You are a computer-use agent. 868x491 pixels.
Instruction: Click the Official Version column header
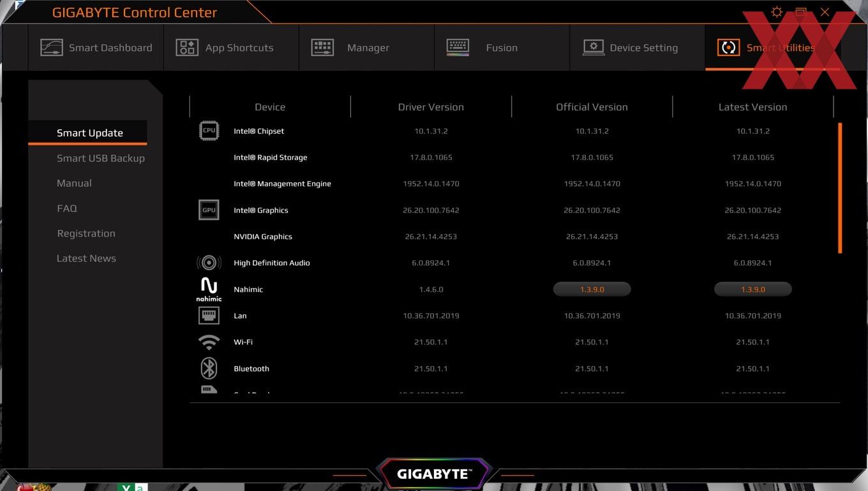[x=592, y=107]
